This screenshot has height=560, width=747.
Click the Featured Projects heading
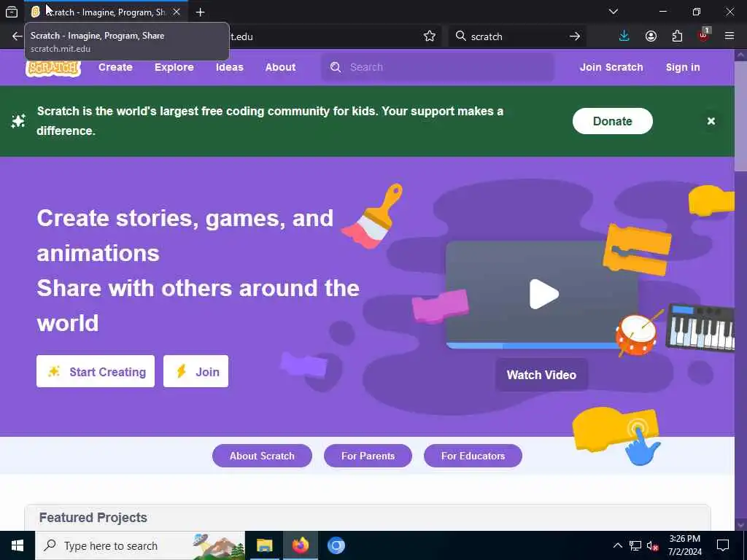click(x=93, y=518)
